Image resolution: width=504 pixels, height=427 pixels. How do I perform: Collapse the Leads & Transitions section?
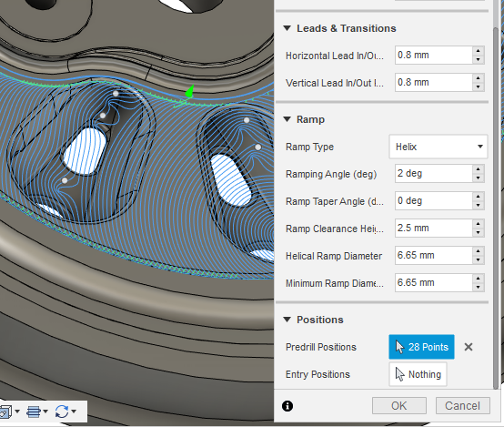pos(287,28)
